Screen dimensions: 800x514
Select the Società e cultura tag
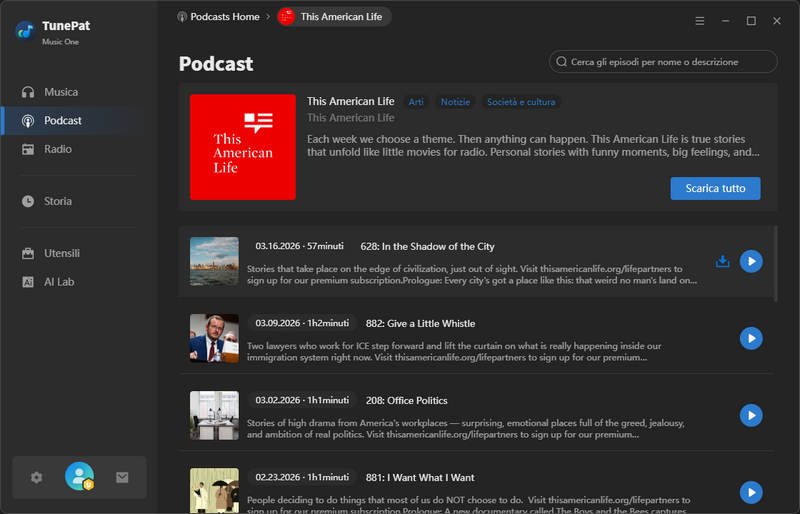click(x=520, y=102)
